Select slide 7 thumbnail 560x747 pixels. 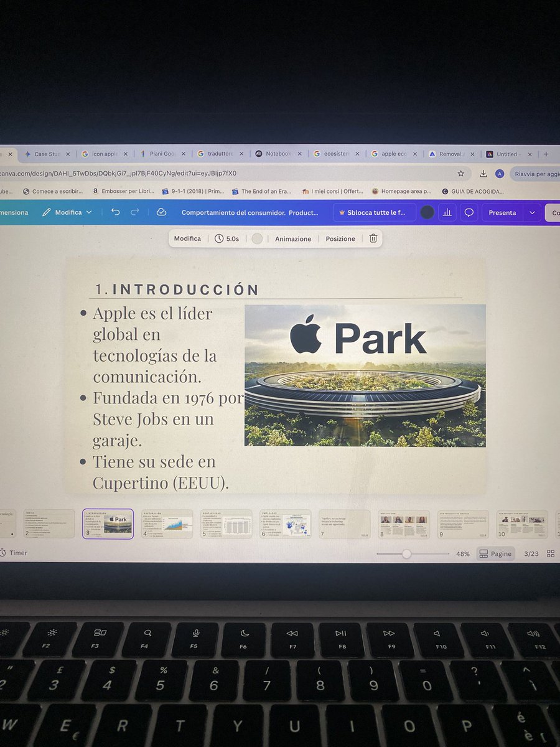(x=345, y=524)
